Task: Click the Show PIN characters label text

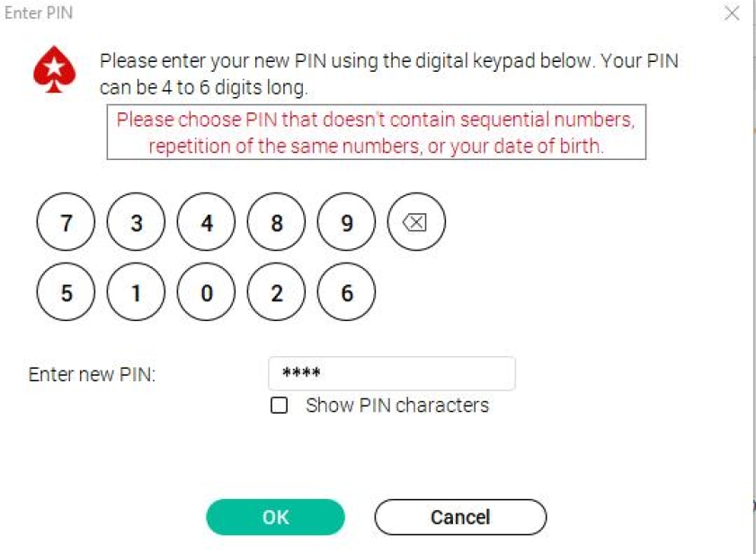Action: pos(396,406)
